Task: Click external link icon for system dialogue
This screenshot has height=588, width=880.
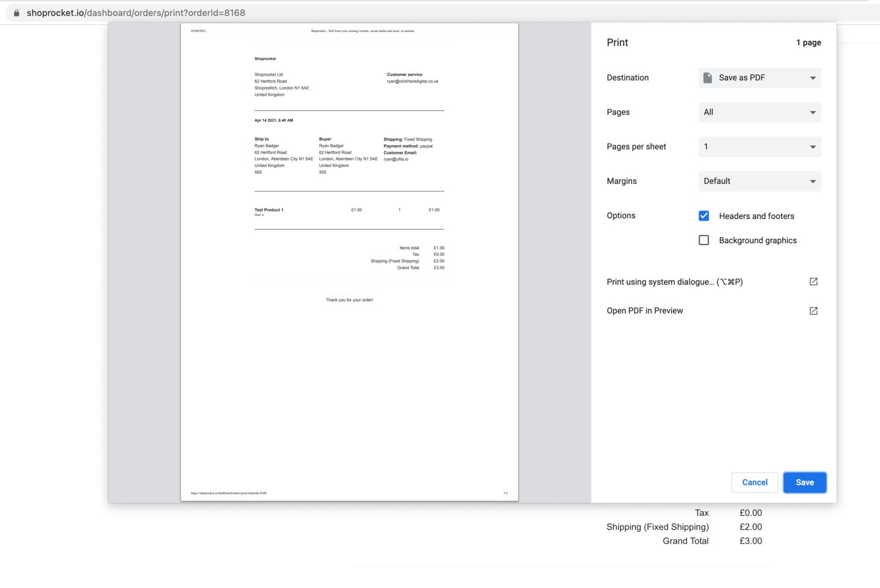Action: [813, 282]
